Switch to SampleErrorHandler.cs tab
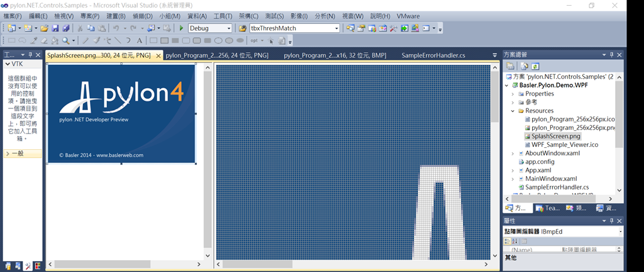This screenshot has height=272, width=644. [433, 55]
